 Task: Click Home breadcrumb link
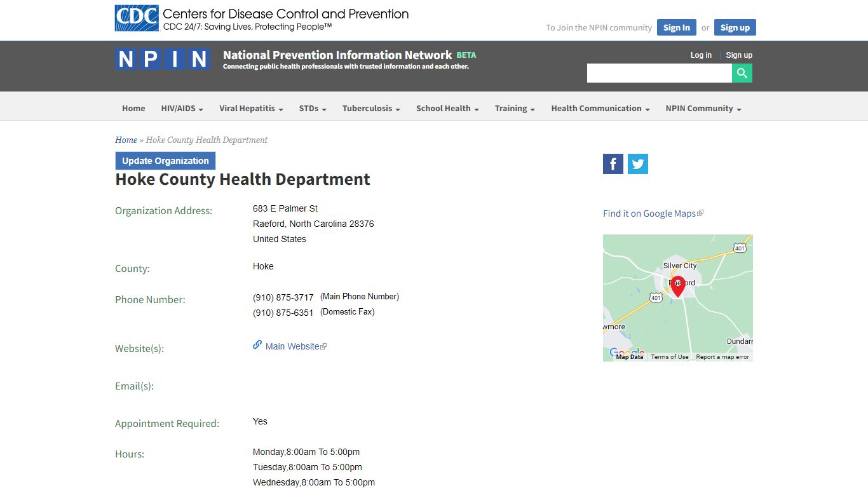pyautogui.click(x=126, y=140)
